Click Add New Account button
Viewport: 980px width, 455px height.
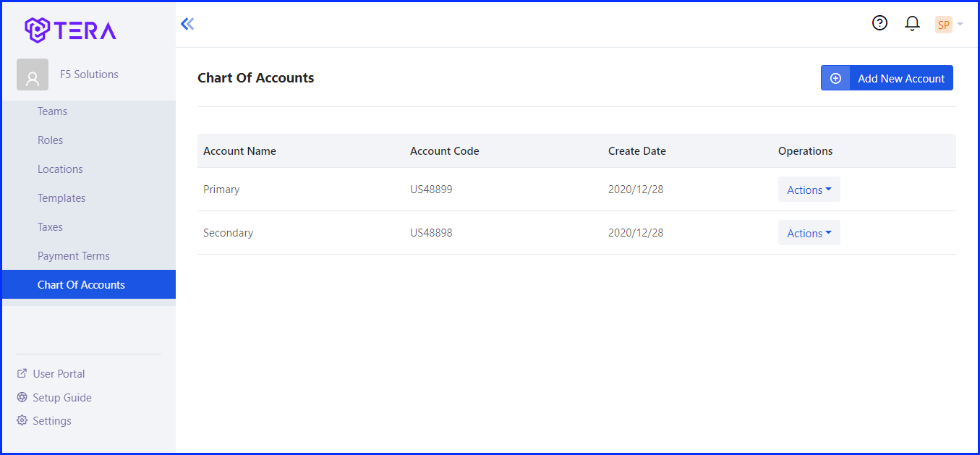point(887,78)
